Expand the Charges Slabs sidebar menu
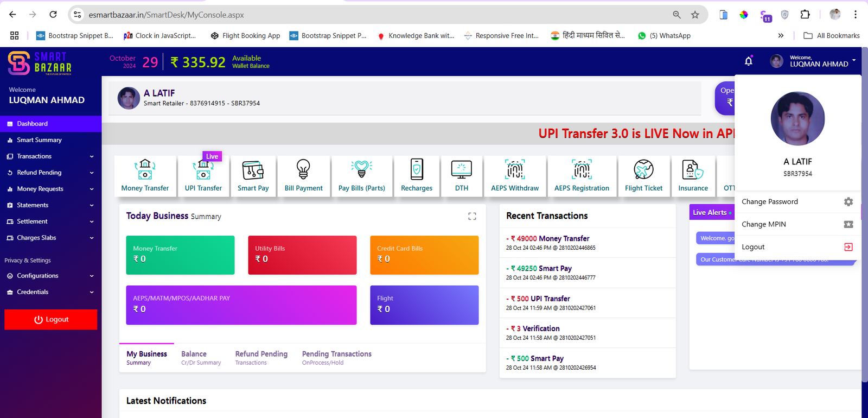 point(50,238)
